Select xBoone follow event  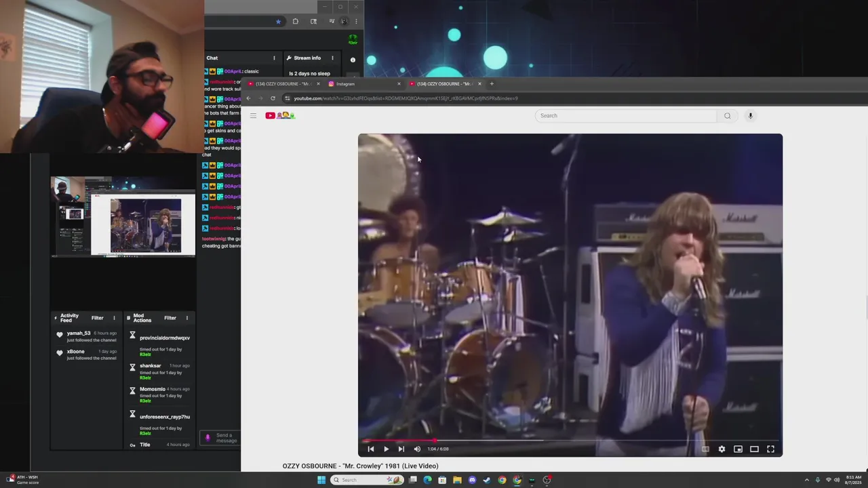(x=87, y=354)
